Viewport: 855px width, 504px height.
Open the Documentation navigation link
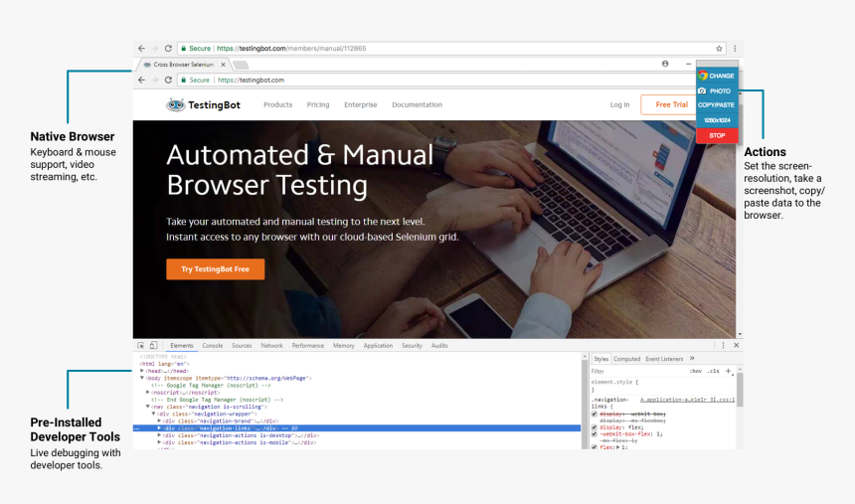[x=418, y=104]
